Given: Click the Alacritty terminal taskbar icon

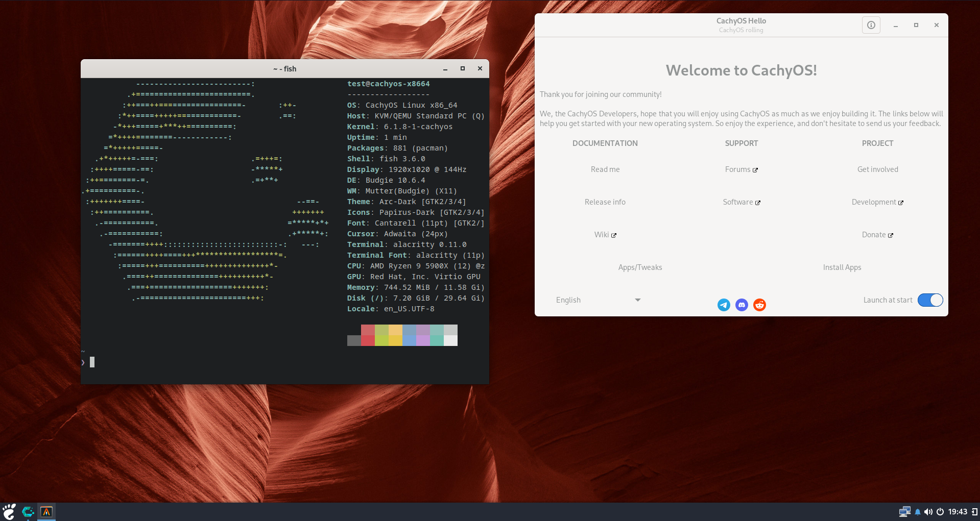Looking at the screenshot, I should pos(46,511).
